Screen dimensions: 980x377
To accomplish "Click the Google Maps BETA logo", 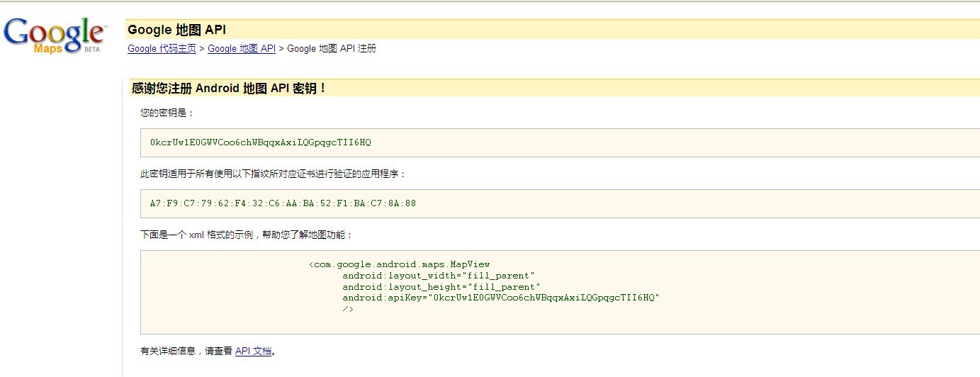I will point(55,35).
